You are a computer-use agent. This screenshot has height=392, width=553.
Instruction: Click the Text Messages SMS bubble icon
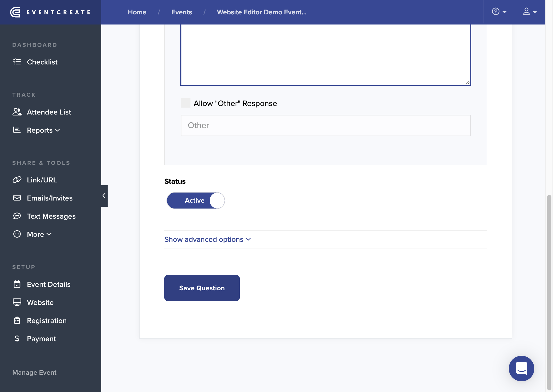(17, 216)
